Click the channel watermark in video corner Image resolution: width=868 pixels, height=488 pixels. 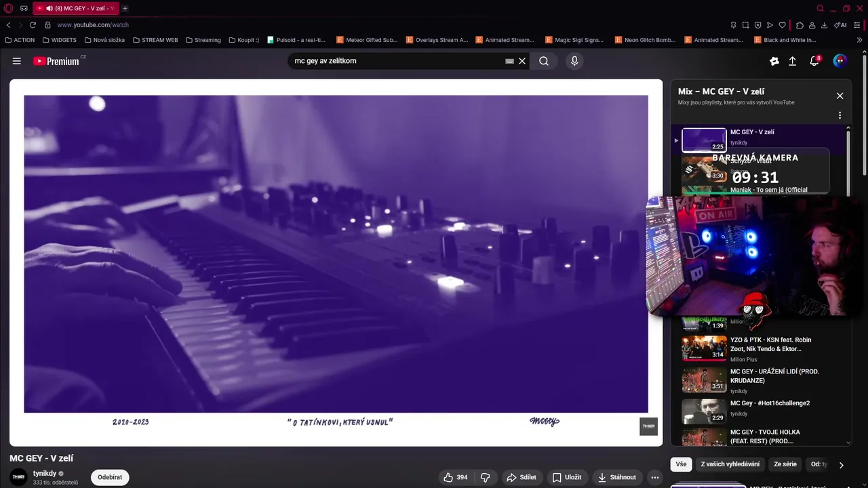[x=648, y=426]
